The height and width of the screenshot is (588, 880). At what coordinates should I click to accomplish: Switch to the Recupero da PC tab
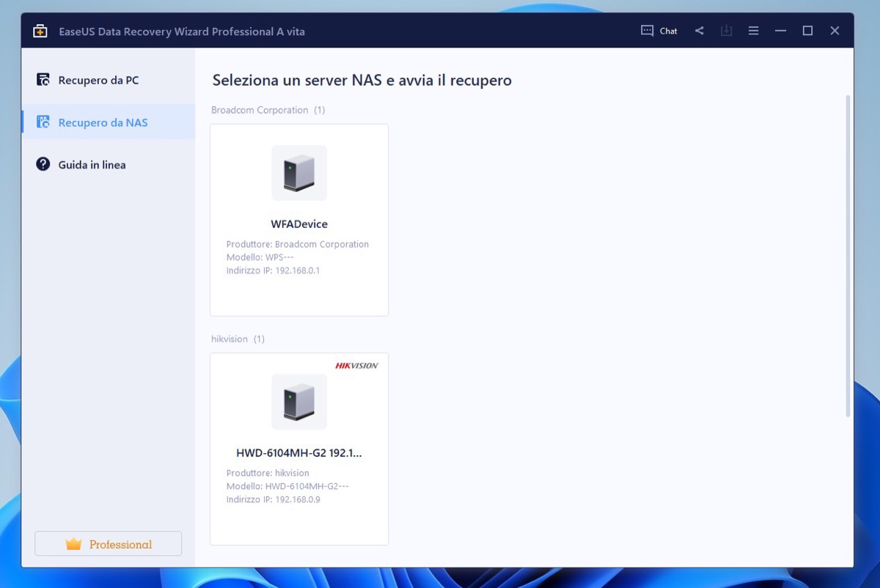[x=98, y=80]
